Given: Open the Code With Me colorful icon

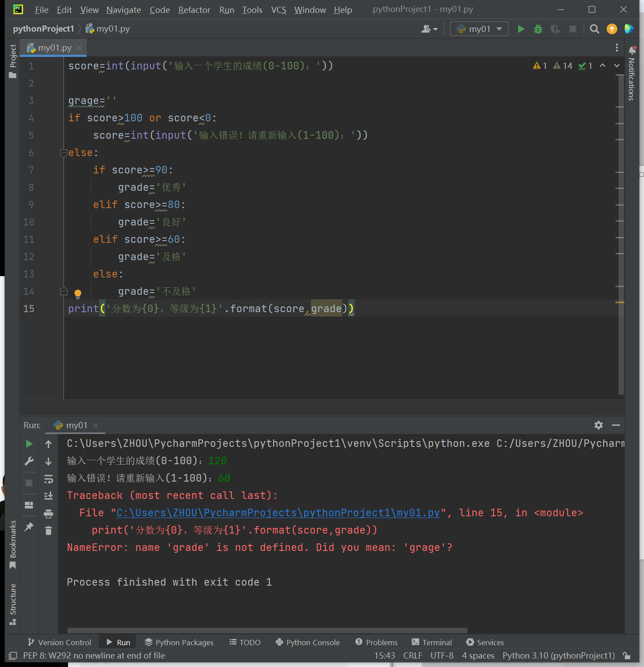Looking at the screenshot, I should [x=629, y=29].
